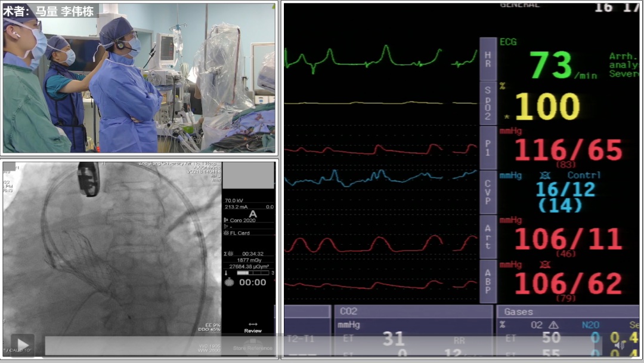Open the CO2 panel header
The image size is (644, 363).
[414, 311]
